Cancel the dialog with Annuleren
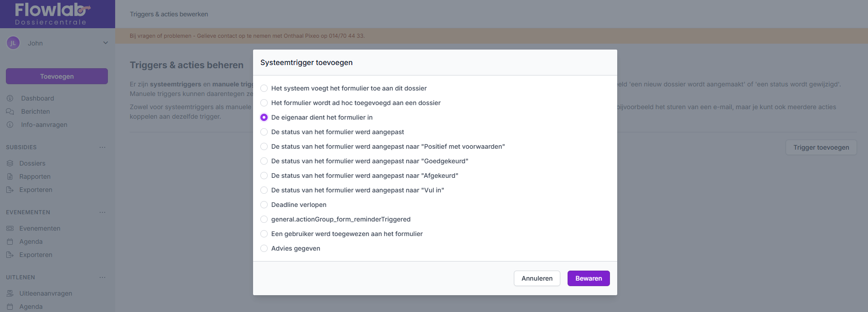Screen dimensions: 868x312 537,278
